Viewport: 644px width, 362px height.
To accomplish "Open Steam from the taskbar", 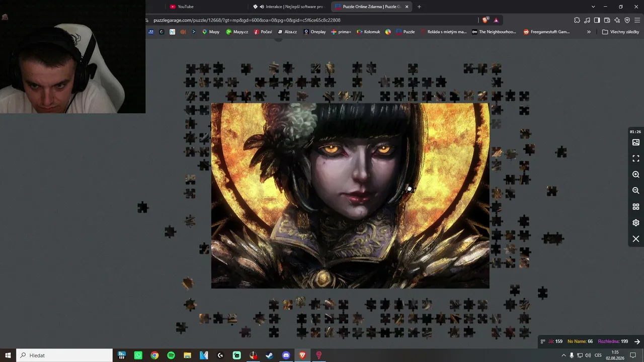I will coord(270,355).
